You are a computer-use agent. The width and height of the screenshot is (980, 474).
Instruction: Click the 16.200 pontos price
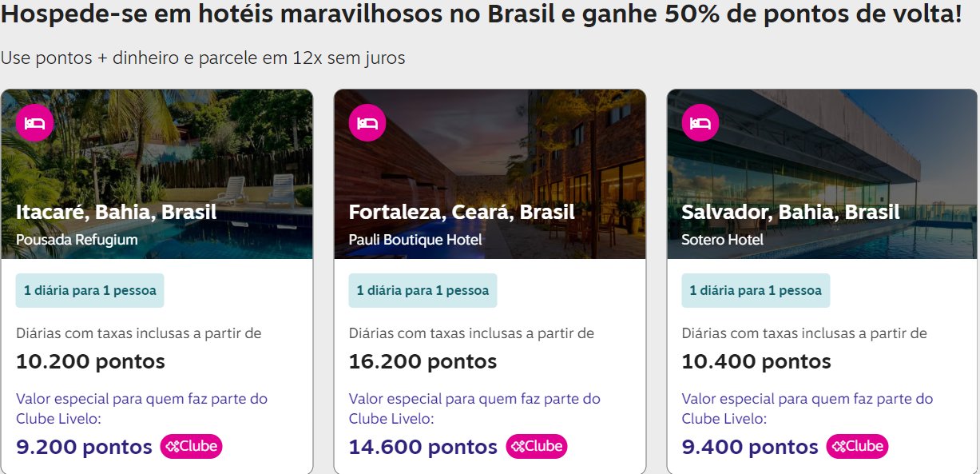[x=423, y=361]
